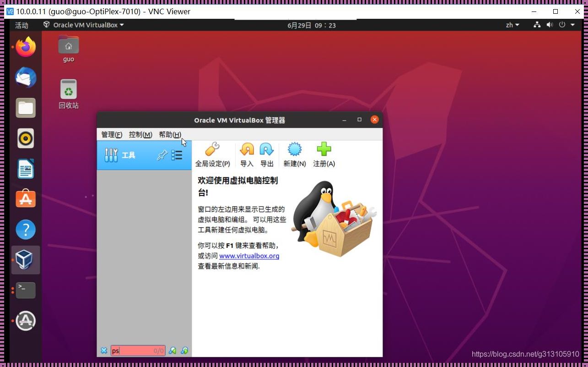Select the 回收站 trash icon on desktop
This screenshot has height=367, width=588.
tap(69, 94)
